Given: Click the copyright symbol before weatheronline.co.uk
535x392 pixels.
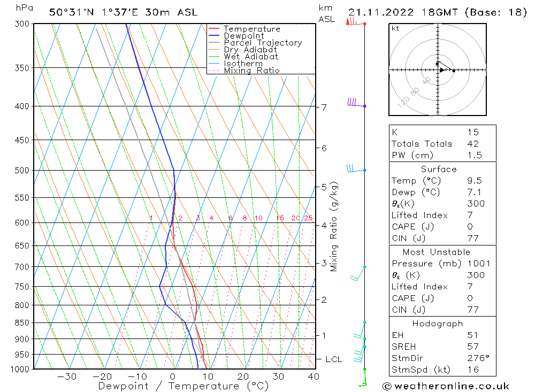Looking at the screenshot, I should [x=387, y=386].
